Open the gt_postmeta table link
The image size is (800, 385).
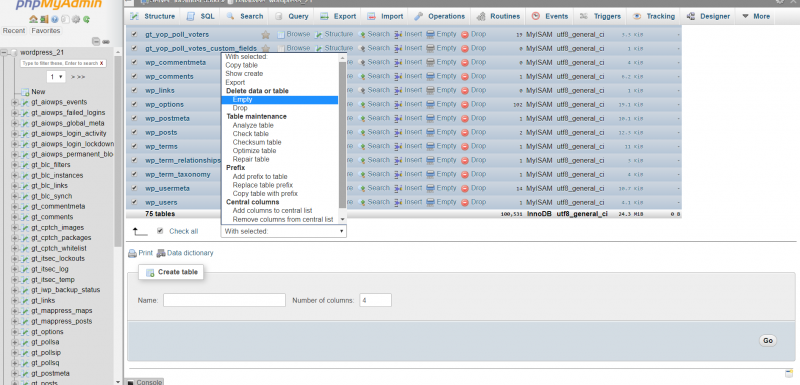point(50,374)
